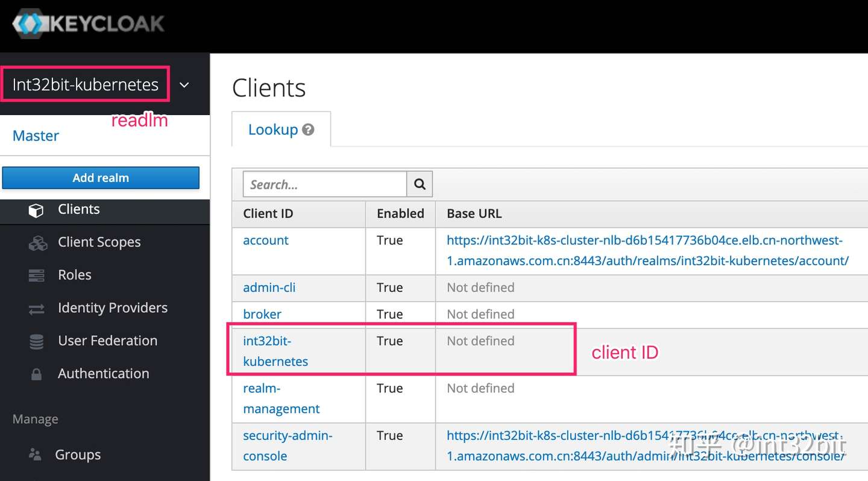Click the Identity Providers arrows icon
This screenshot has height=481, width=868.
37,309
